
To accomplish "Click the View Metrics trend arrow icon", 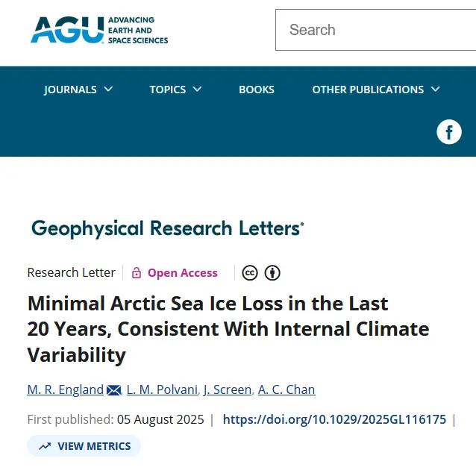I will point(45,446).
